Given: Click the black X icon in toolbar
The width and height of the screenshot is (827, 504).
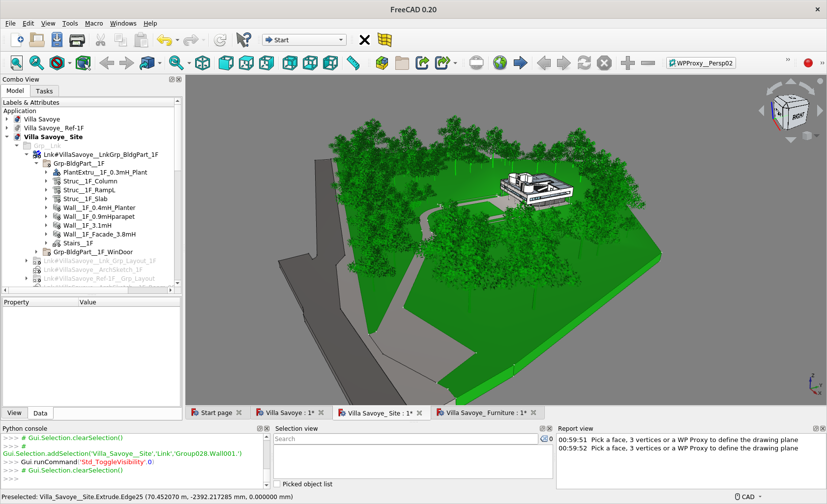Looking at the screenshot, I should pos(364,40).
